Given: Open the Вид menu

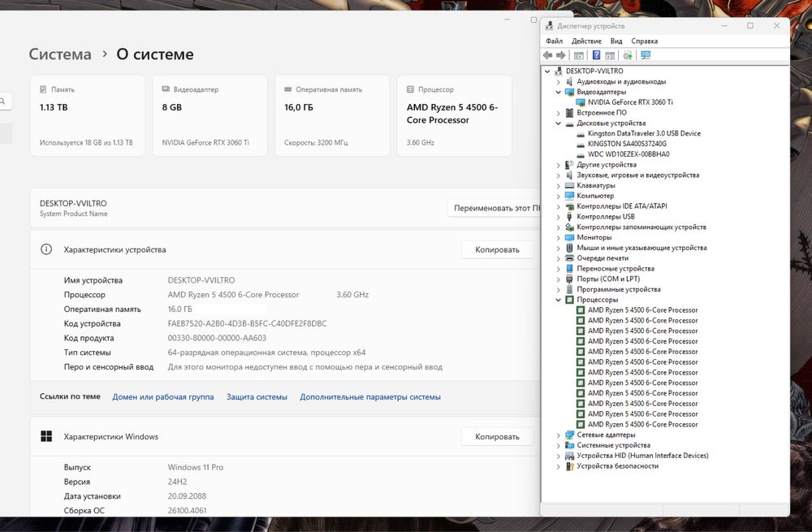Looking at the screenshot, I should pos(616,41).
